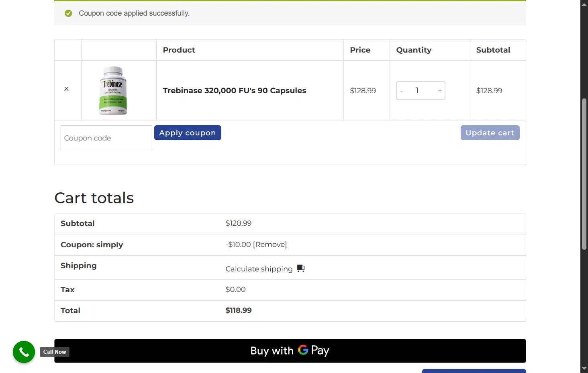Click the Quantity column header
The height and width of the screenshot is (373, 588).
click(x=414, y=50)
